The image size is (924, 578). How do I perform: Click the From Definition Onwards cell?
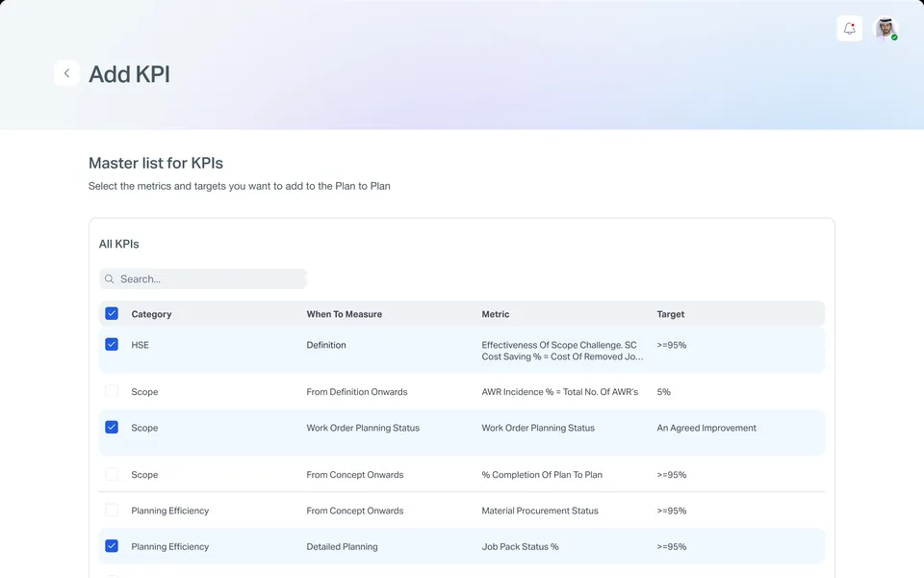click(356, 392)
